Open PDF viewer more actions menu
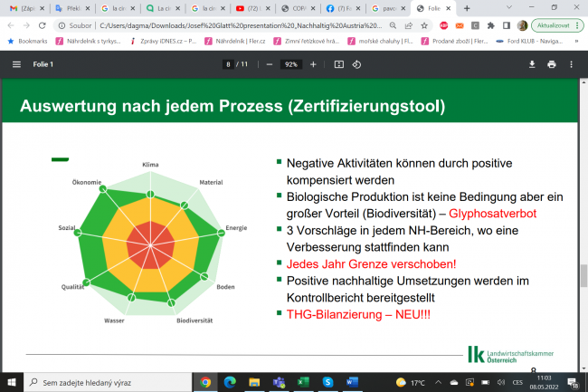This screenshot has width=588, height=392. [571, 64]
